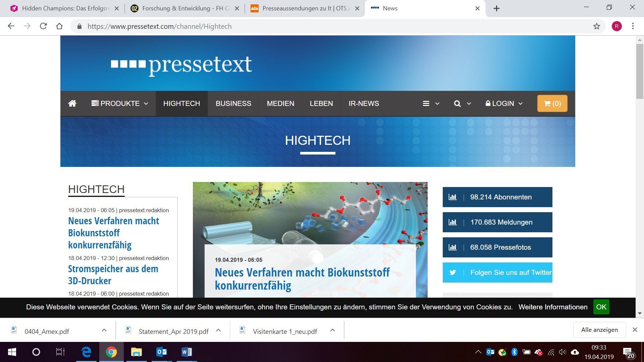Click the 68.058 Pressefotos stats tile

click(x=497, y=247)
